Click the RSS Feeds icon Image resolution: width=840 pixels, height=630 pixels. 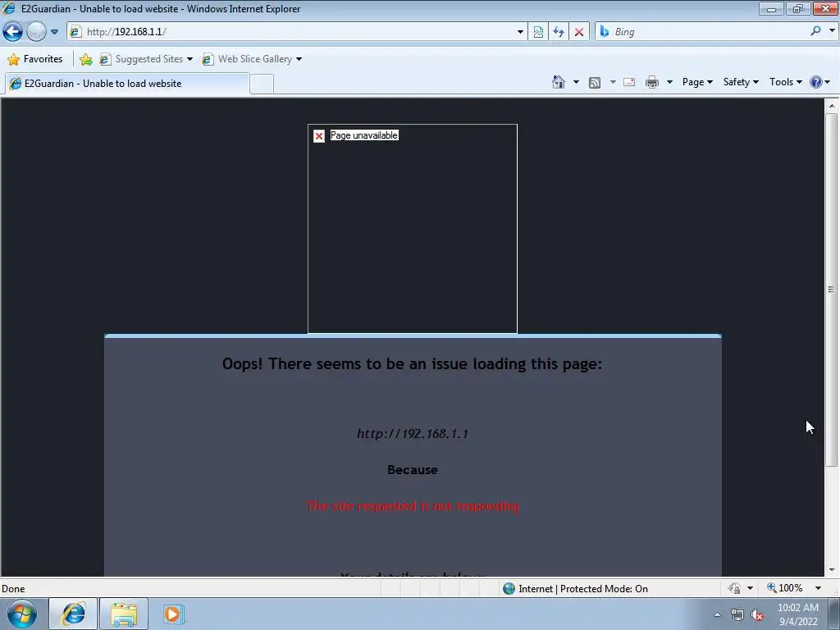pyautogui.click(x=595, y=83)
